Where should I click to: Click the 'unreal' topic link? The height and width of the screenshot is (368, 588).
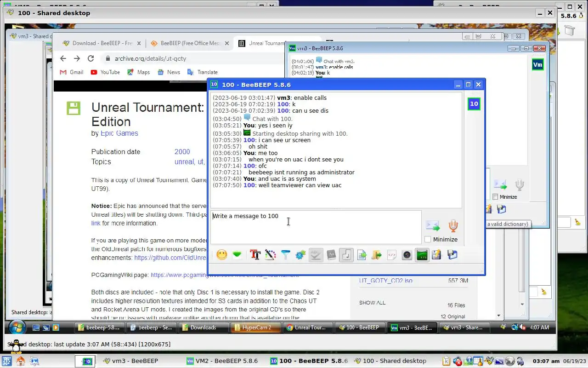184,162
